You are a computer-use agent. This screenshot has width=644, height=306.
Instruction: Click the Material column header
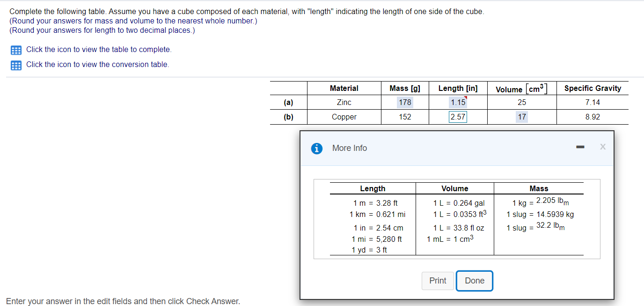(x=344, y=88)
